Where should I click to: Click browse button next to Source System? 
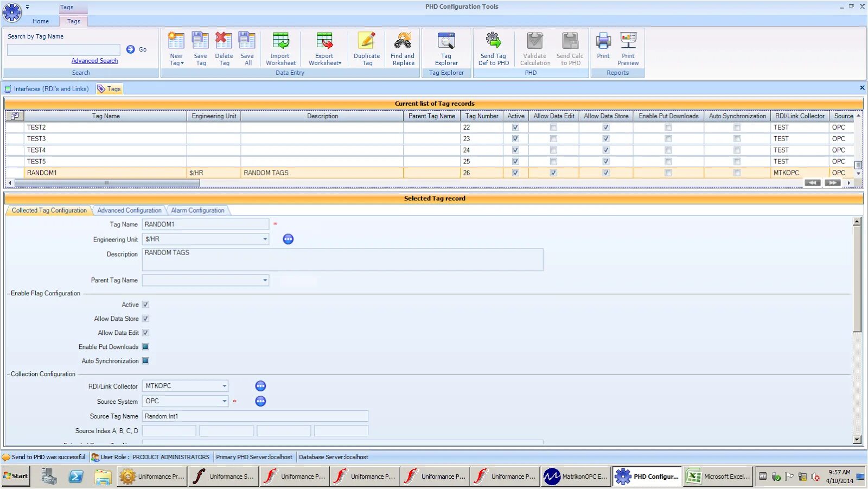tap(260, 402)
